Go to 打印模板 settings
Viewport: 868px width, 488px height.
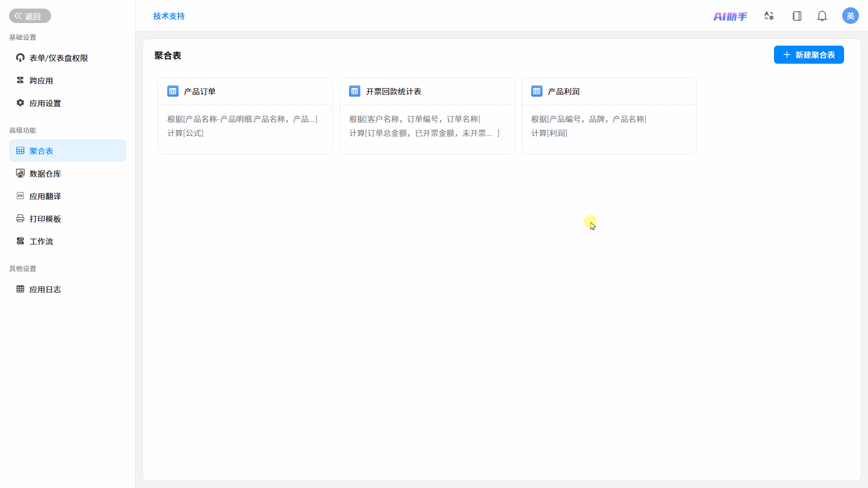tap(67, 219)
